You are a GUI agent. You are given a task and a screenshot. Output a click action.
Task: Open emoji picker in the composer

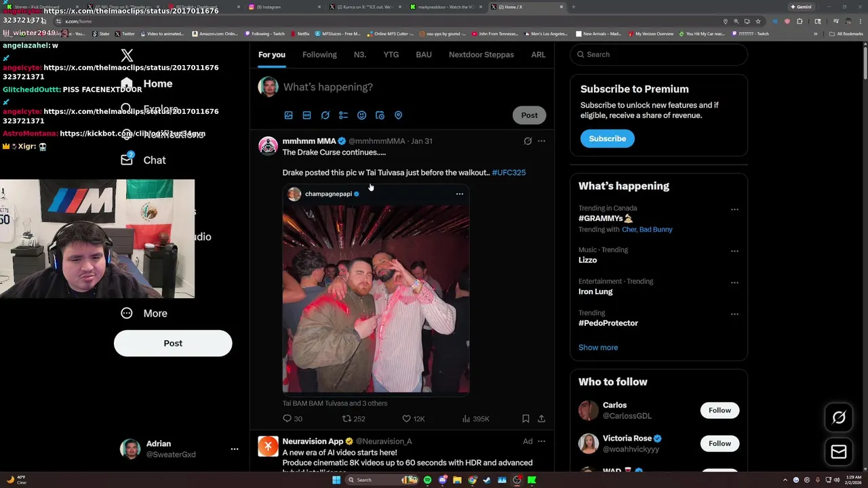click(361, 115)
